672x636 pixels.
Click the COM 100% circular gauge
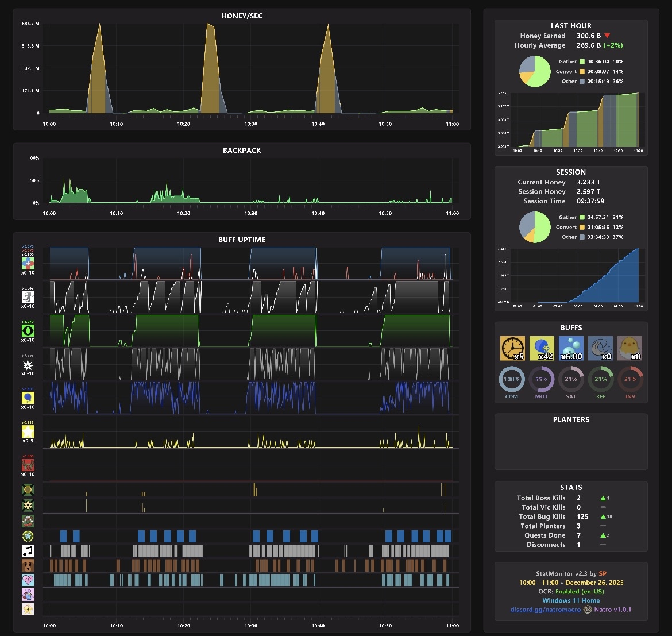pos(512,379)
